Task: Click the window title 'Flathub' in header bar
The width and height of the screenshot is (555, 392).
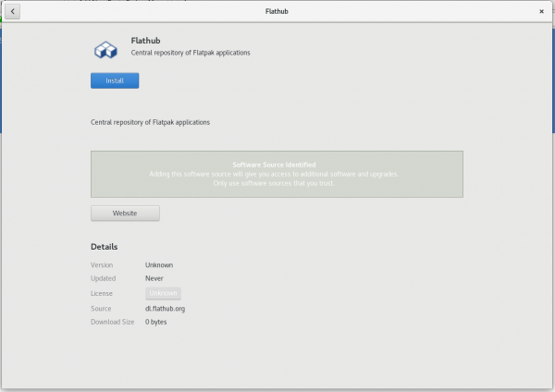Action: [x=277, y=11]
